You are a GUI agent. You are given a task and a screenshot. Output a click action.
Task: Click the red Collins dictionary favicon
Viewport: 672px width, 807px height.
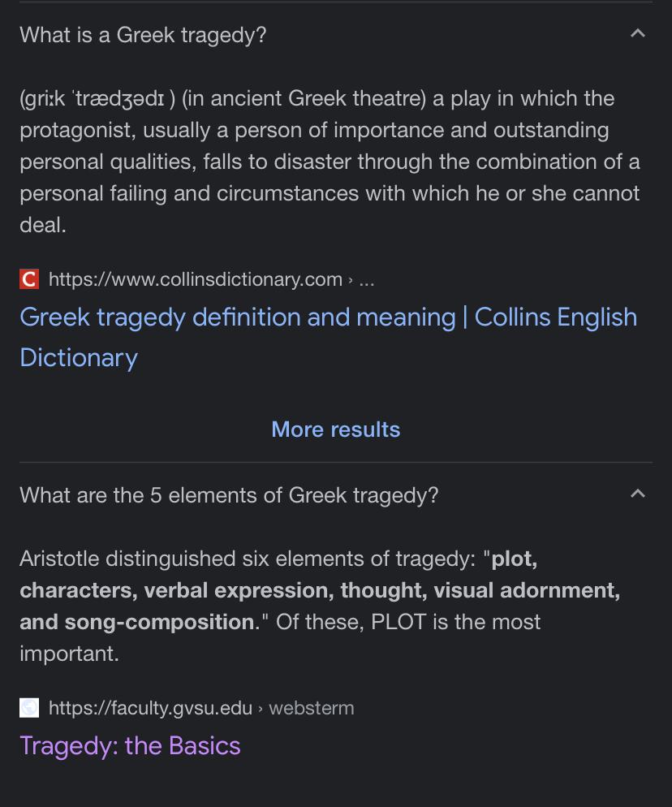click(29, 279)
